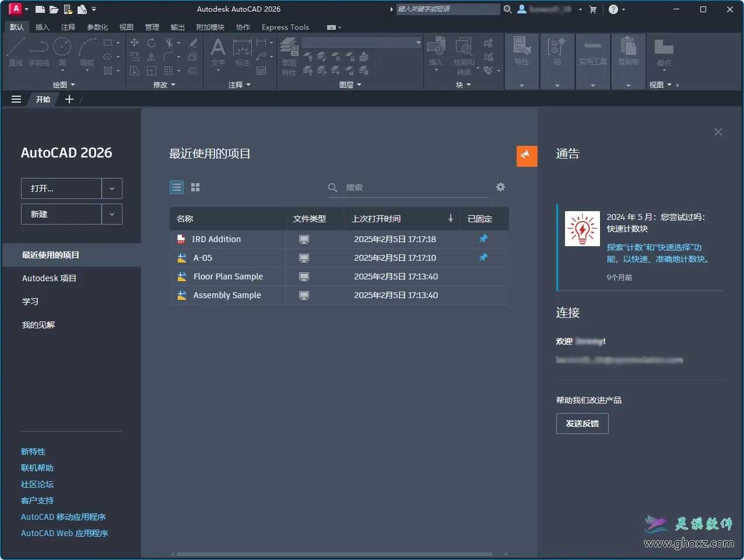The image size is (744, 560).
Task: Open recent items settings gear
Action: point(500,187)
